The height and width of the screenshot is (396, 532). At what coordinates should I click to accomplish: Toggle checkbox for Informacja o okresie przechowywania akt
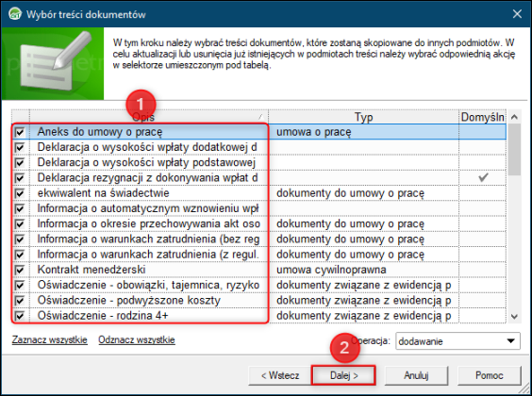click(x=20, y=223)
